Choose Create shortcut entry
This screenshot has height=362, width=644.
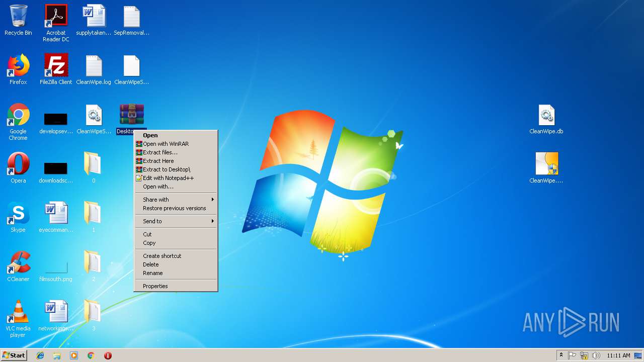coord(176,256)
